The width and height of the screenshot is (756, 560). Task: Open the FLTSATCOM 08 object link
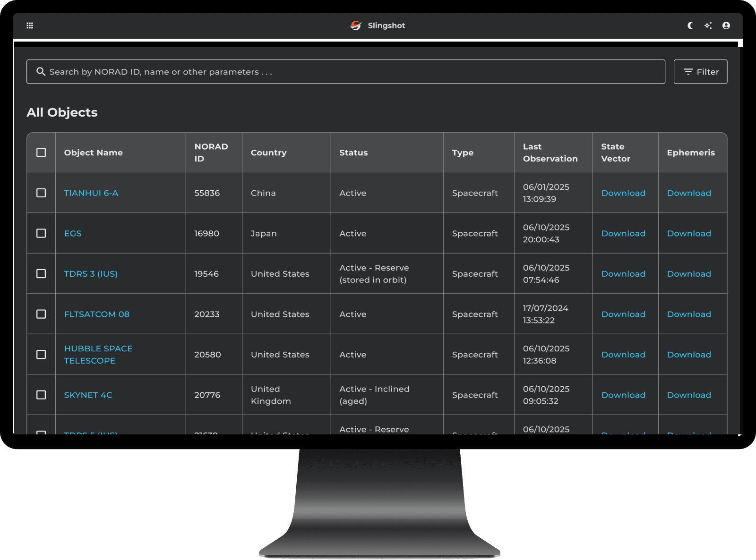pyautogui.click(x=97, y=314)
